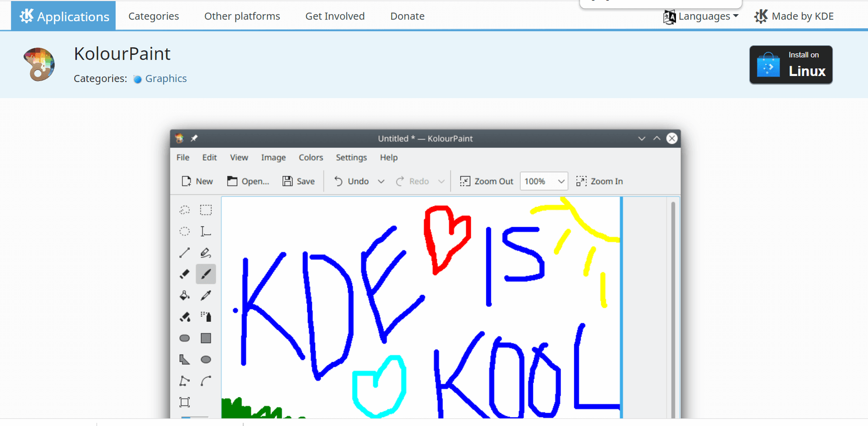868x426 pixels.
Task: Click the greyed Redo toolbar button
Action: pos(412,181)
